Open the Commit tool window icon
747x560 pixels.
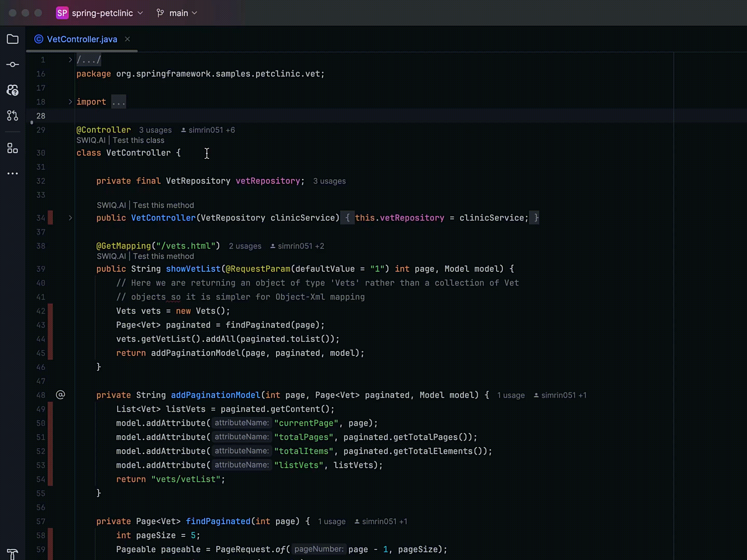point(12,65)
